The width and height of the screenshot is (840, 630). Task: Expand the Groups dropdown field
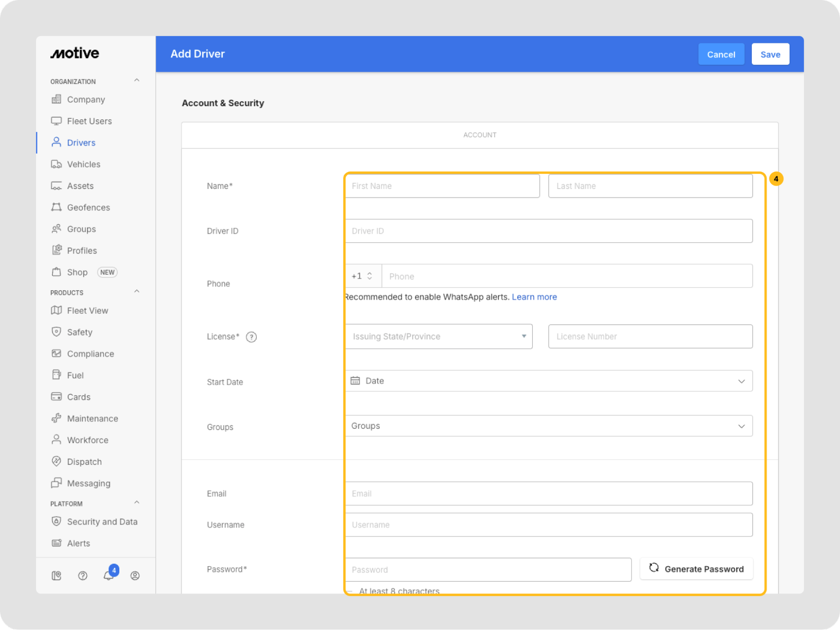pyautogui.click(x=548, y=426)
